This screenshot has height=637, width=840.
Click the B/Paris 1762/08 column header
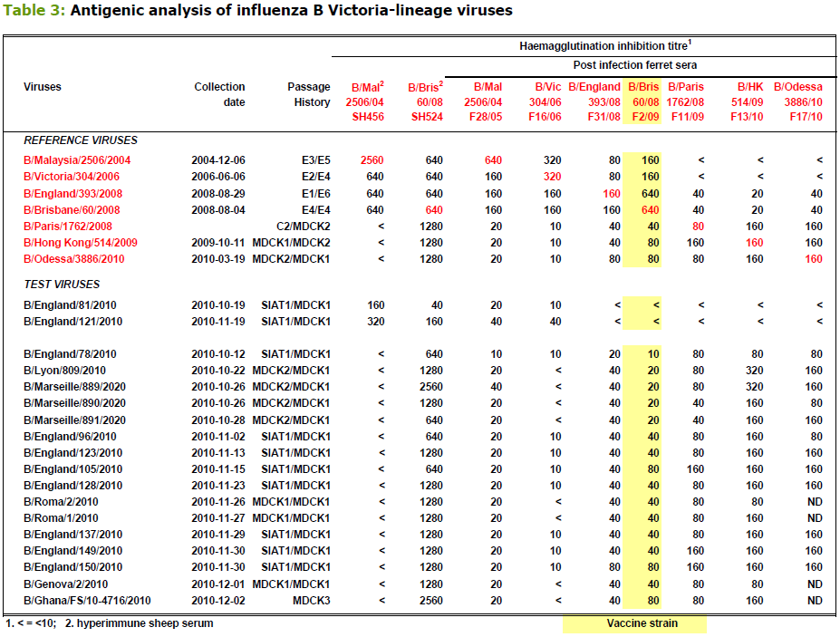click(685, 101)
